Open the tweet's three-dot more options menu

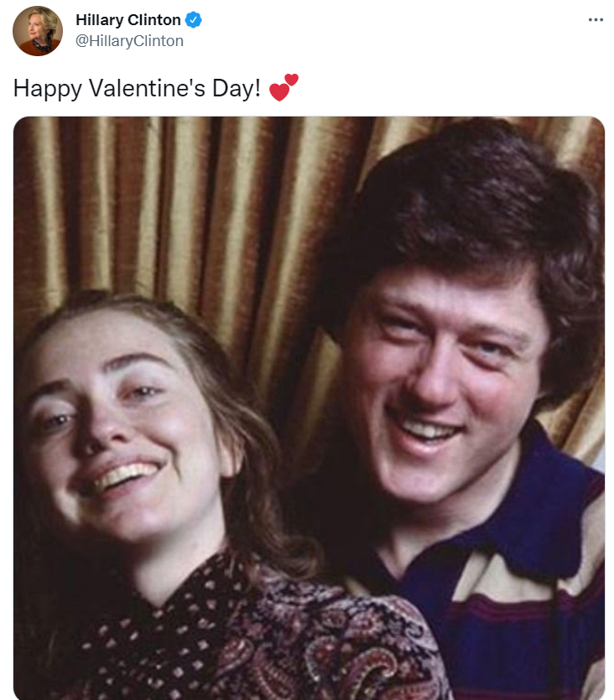(x=596, y=19)
